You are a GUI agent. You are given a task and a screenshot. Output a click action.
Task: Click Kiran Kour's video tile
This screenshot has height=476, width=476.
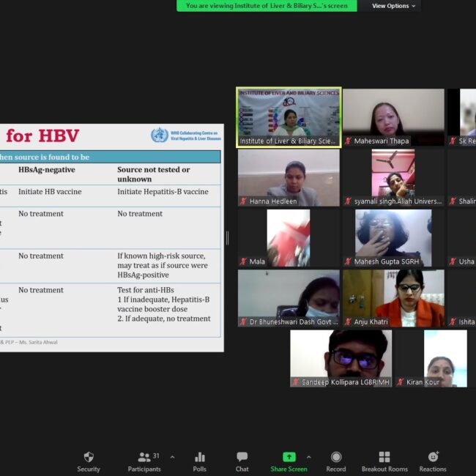click(433, 357)
